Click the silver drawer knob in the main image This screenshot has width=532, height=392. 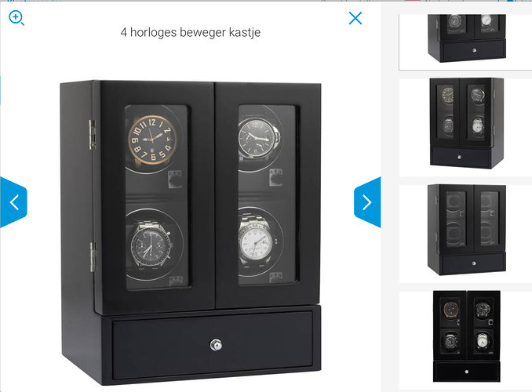tap(216, 345)
